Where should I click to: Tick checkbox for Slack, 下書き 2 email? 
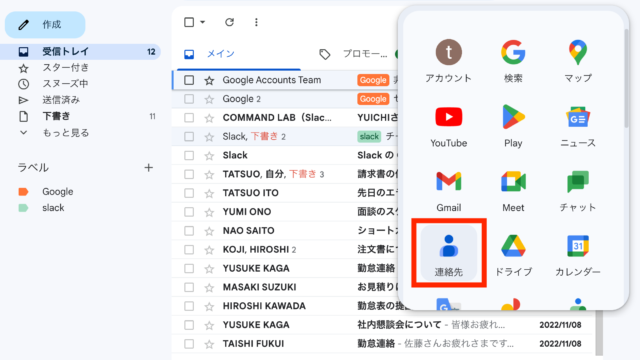click(x=189, y=137)
